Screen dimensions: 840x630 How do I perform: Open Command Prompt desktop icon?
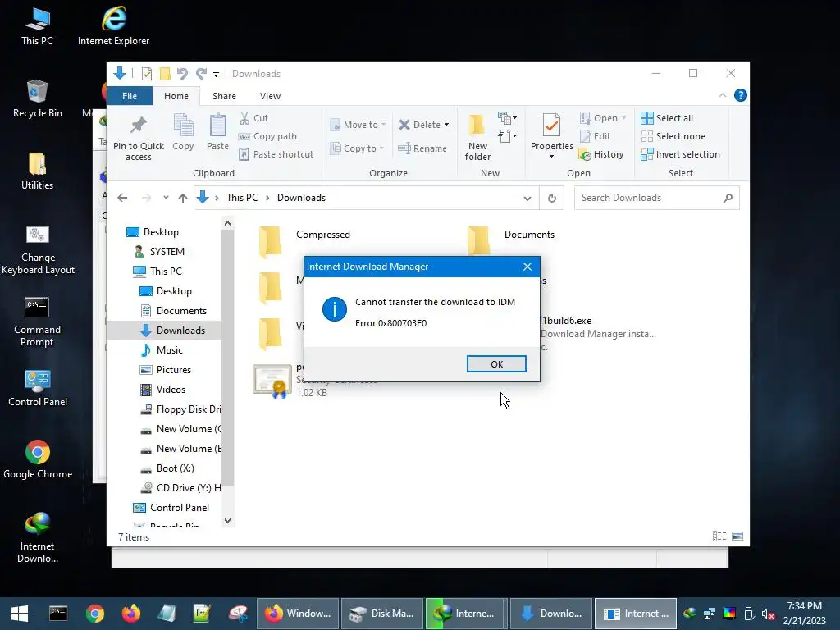click(37, 322)
